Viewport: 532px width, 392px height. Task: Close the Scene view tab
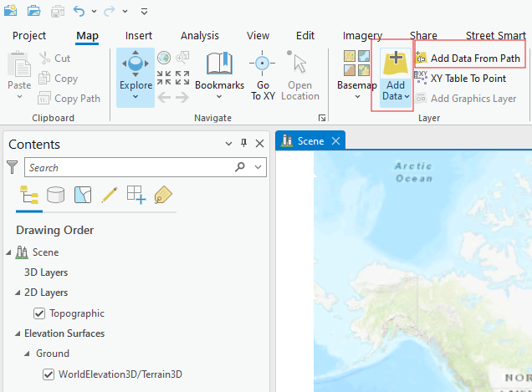tap(336, 141)
